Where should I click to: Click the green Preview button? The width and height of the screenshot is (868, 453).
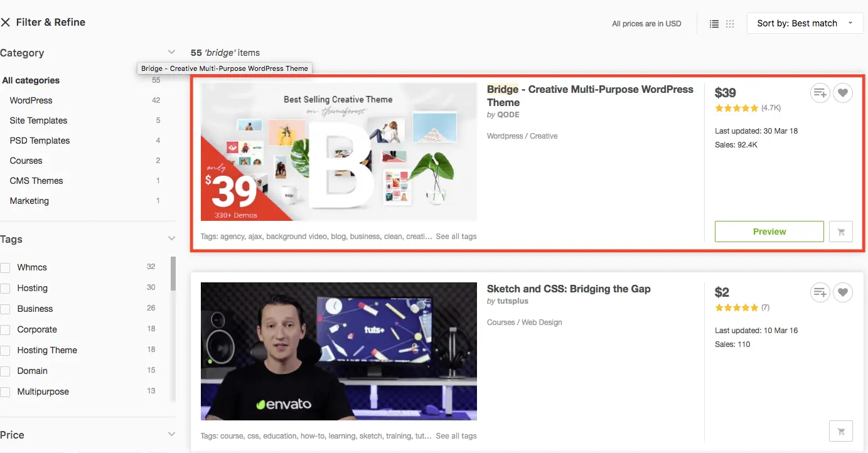[x=769, y=232]
